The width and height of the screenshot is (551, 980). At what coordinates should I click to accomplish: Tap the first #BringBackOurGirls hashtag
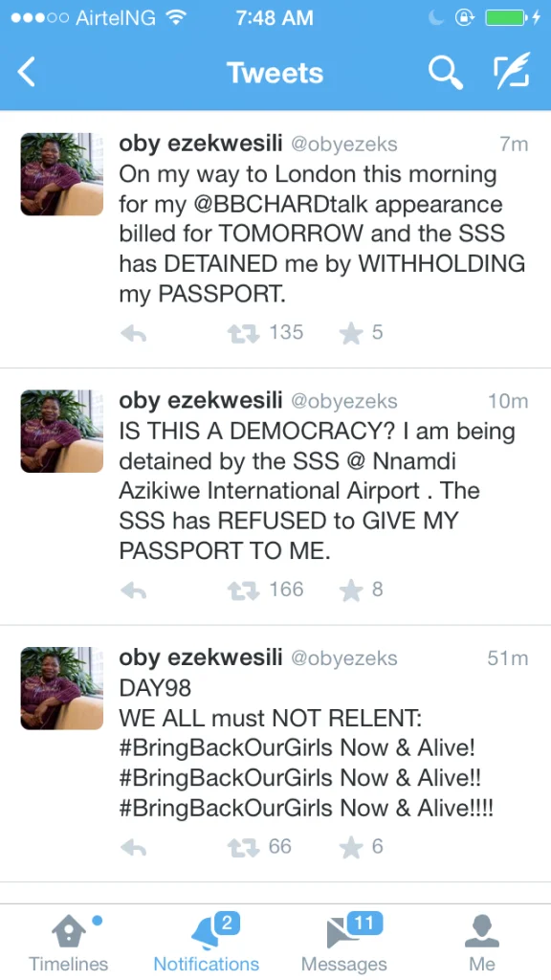219,748
